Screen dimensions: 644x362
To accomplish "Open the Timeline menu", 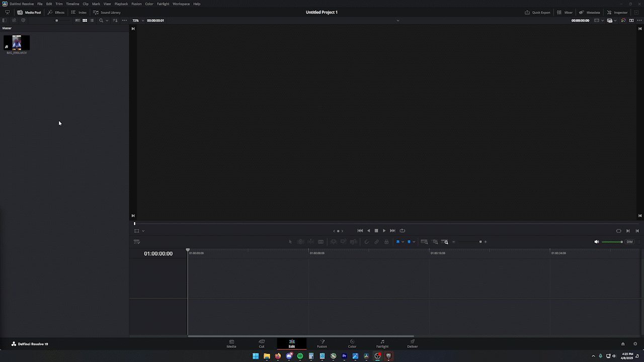I will pos(72,4).
